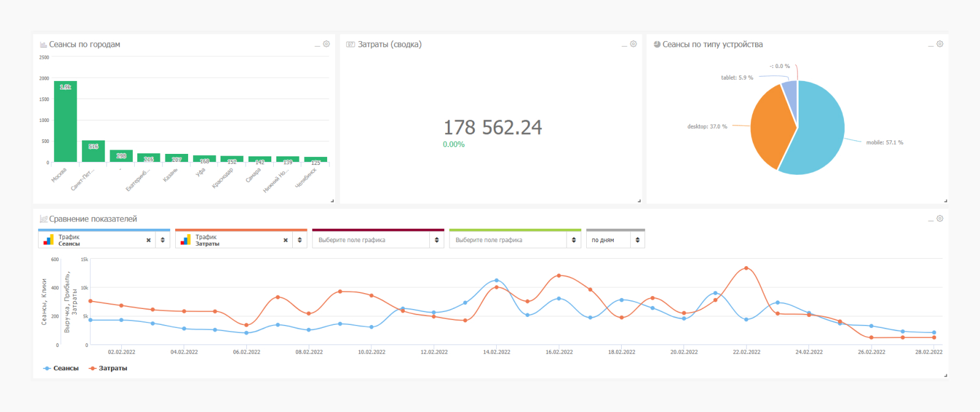Viewport: 980px width, 412px height.
Task: Click the Затраты peak point near 22.02.2022
Action: click(746, 269)
